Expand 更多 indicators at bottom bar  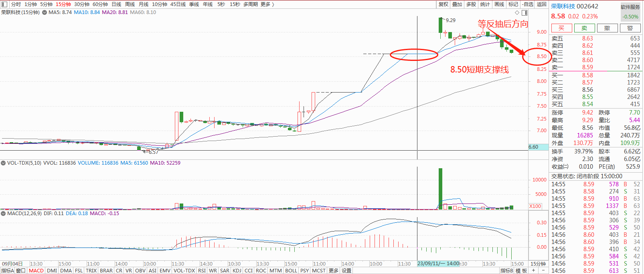pyautogui.click(x=334, y=271)
